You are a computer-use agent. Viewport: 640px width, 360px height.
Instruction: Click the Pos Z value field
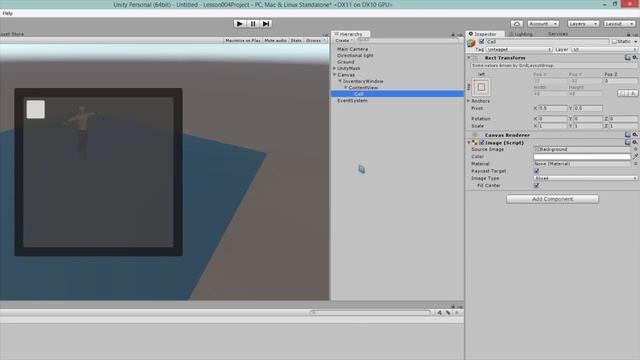(x=620, y=81)
